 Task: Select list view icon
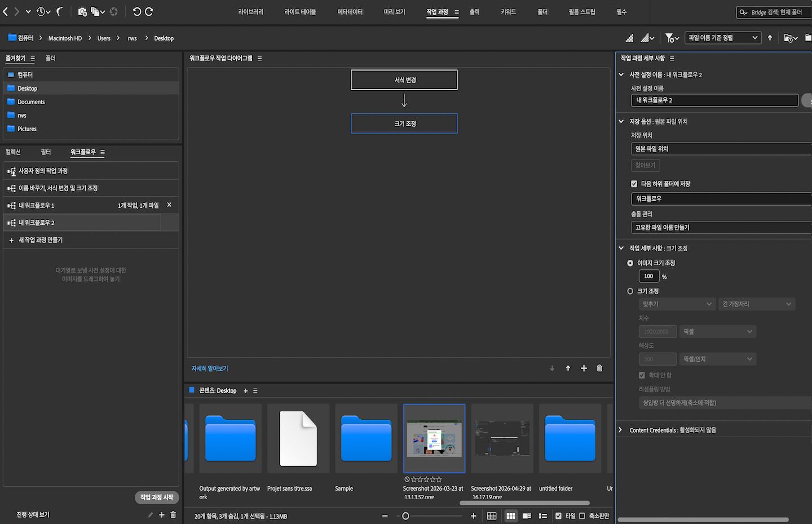543,516
